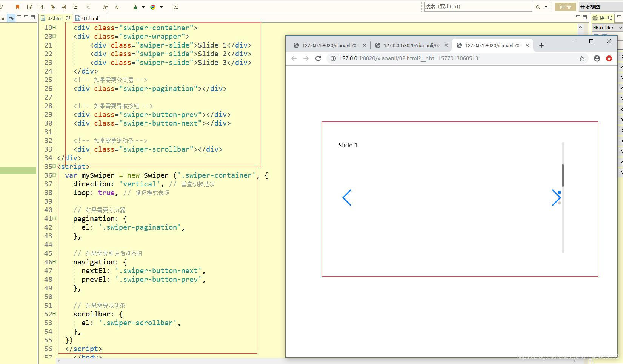Click the Chrome browser preview icon
This screenshot has width=623, height=364.
pyautogui.click(x=153, y=7)
